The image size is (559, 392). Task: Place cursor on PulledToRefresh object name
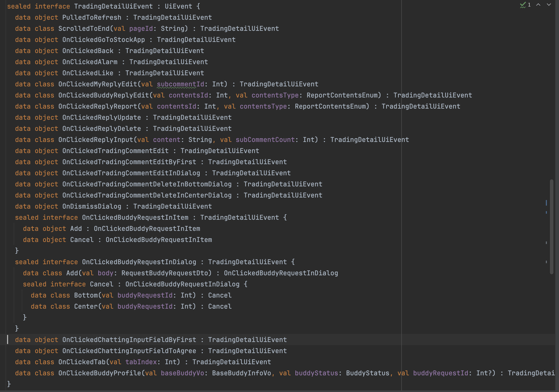click(x=92, y=17)
